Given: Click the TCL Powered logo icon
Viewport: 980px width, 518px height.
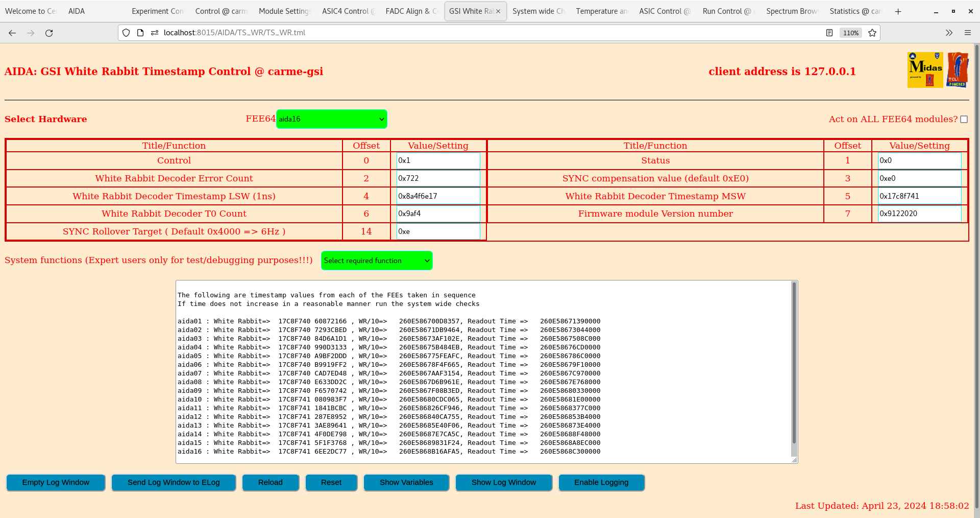Looking at the screenshot, I should (x=957, y=69).
